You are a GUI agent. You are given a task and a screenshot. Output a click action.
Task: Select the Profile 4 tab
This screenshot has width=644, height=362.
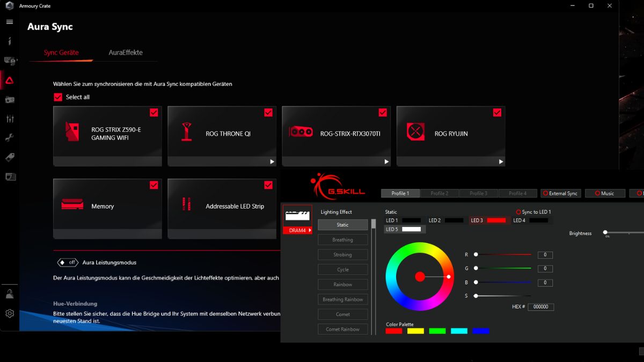pos(518,193)
